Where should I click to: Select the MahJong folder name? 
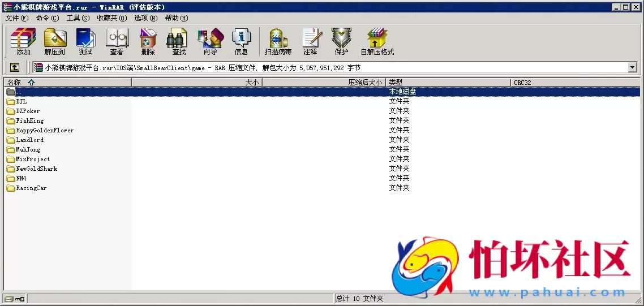pos(28,149)
